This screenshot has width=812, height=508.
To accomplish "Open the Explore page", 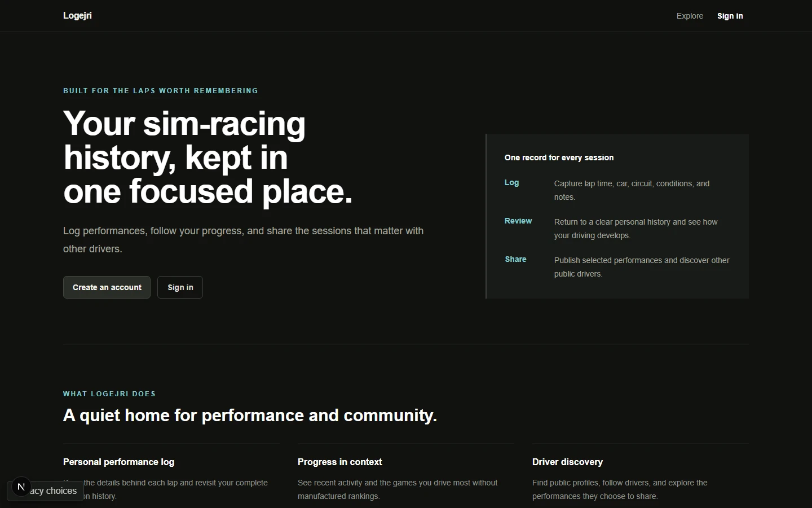I will (690, 16).
